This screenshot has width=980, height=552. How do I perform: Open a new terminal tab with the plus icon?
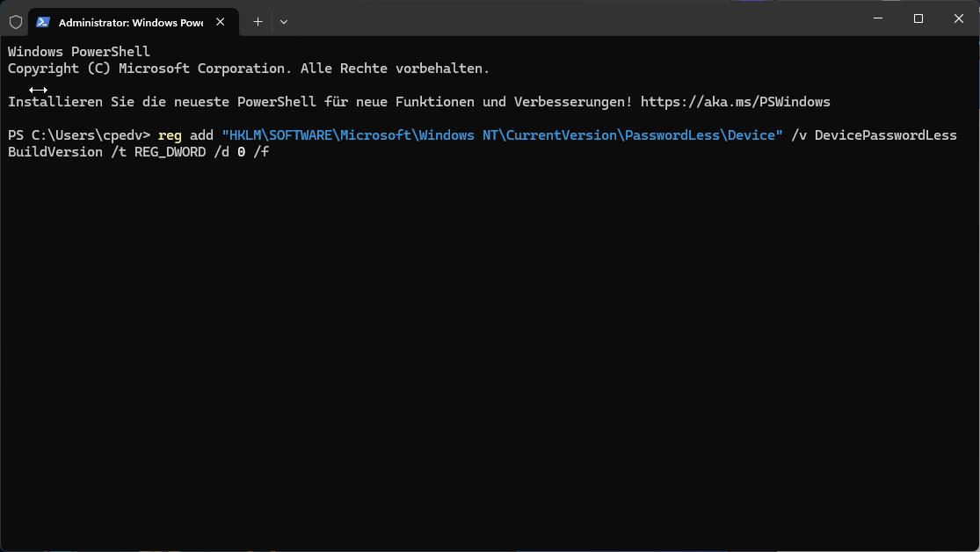click(258, 21)
